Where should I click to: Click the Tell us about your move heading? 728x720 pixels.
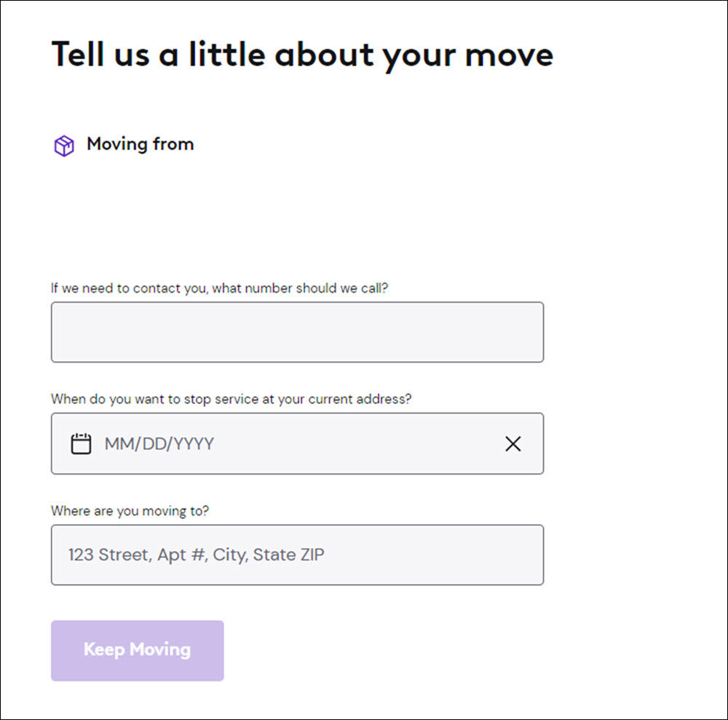301,54
